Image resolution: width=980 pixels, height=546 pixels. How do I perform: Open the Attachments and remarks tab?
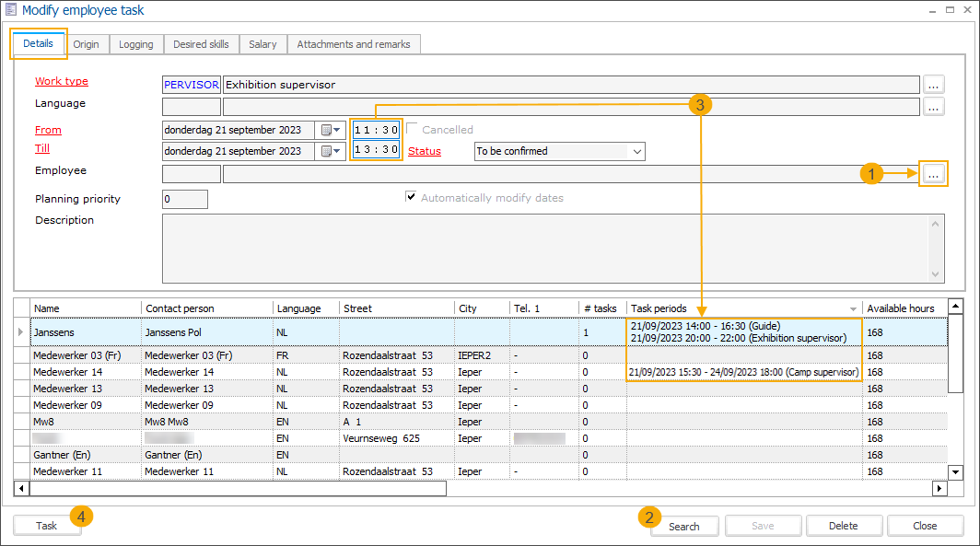point(354,43)
